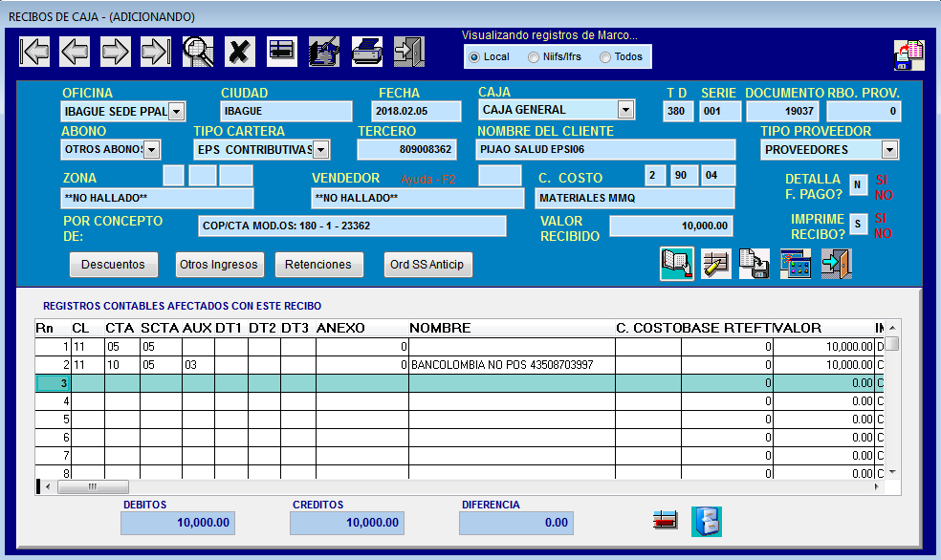The width and height of the screenshot is (941, 560).
Task: Click the NOMBRE DEL CLIENTE field
Action: [605, 149]
